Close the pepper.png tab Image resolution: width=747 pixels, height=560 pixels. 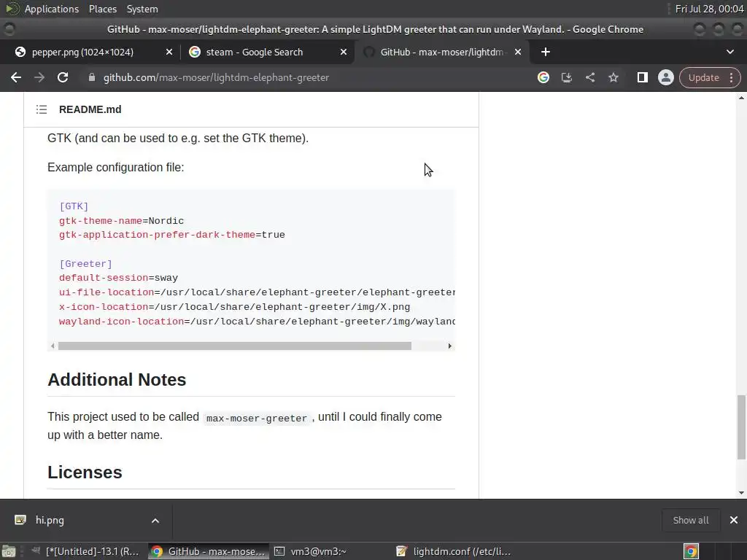pyautogui.click(x=169, y=52)
